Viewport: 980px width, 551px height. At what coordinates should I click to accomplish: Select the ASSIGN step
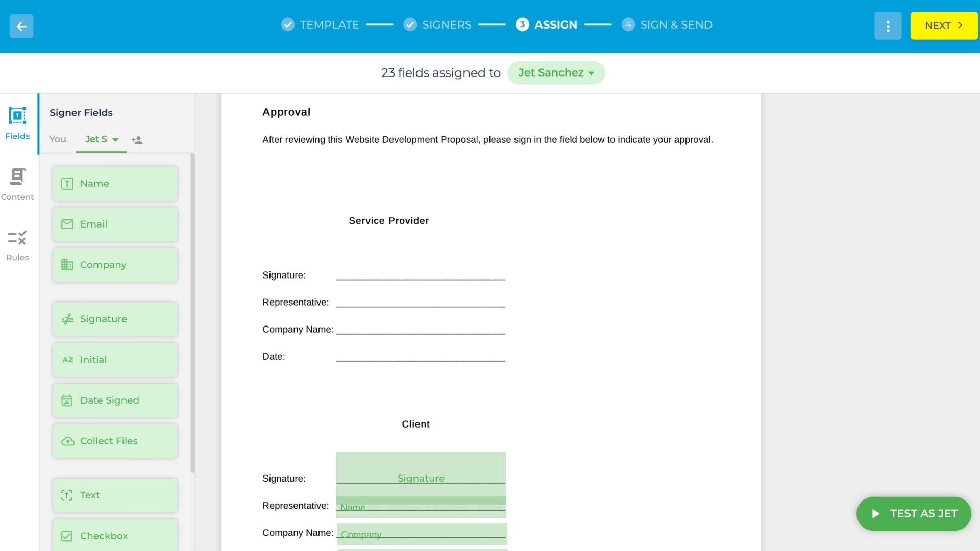click(546, 24)
